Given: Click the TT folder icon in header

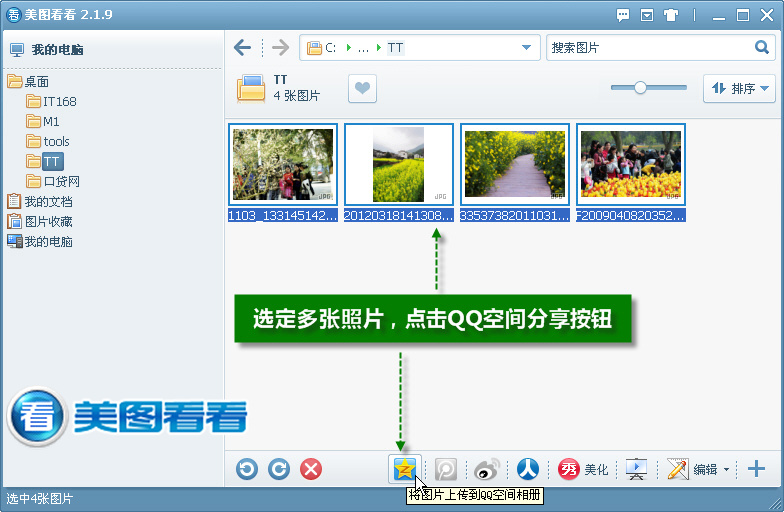Looking at the screenshot, I should point(251,88).
